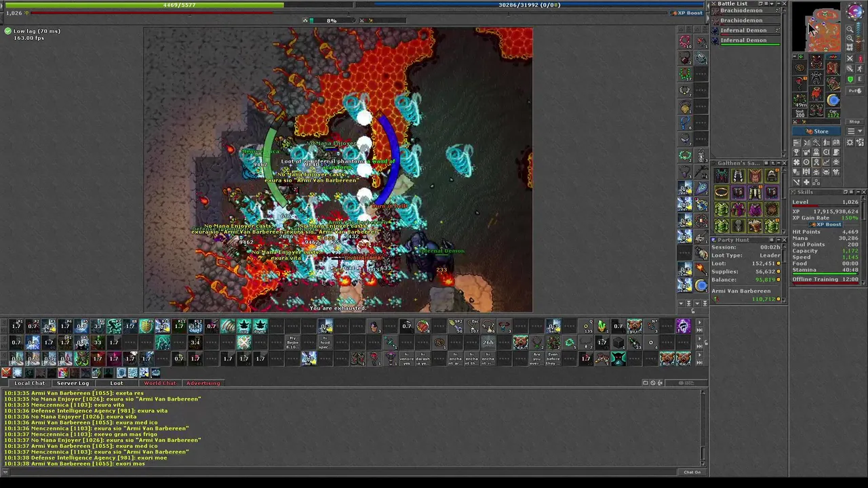Click the Stop button

[x=854, y=122]
